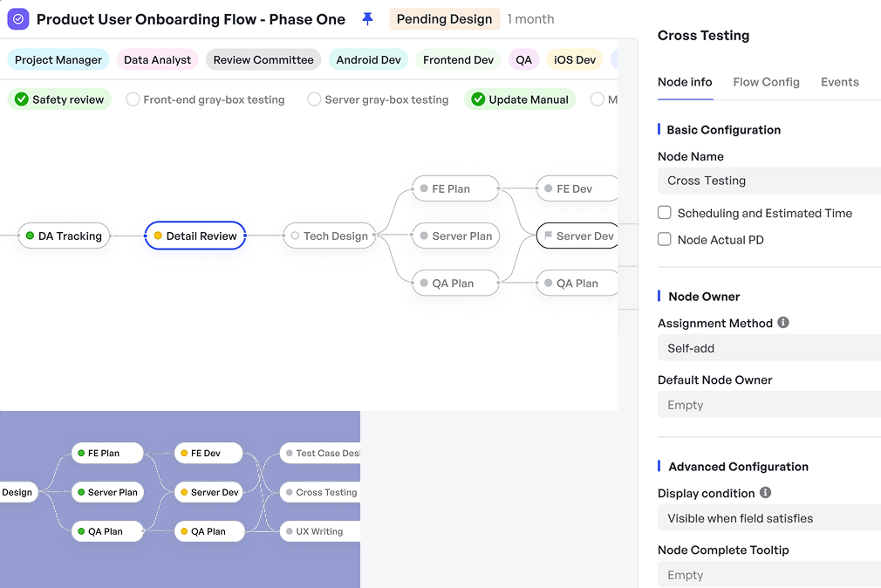Select the DA Tracking node
Image resolution: width=881 pixels, height=588 pixels.
(65, 236)
